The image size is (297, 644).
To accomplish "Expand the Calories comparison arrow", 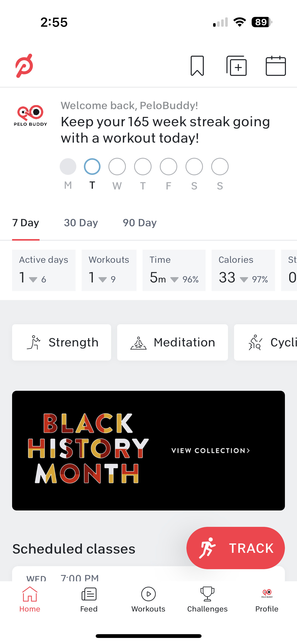I will (244, 279).
